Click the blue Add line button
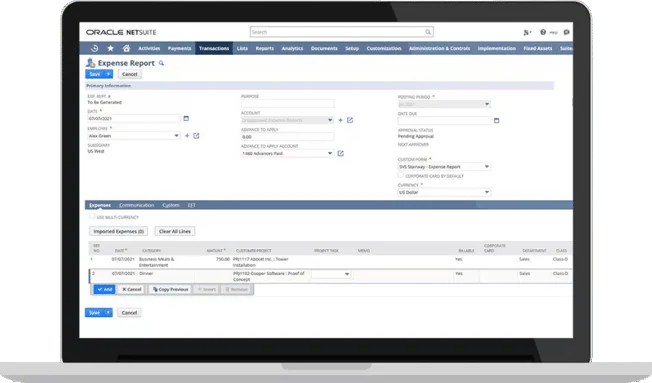The height and width of the screenshot is (383, 652). pos(104,289)
